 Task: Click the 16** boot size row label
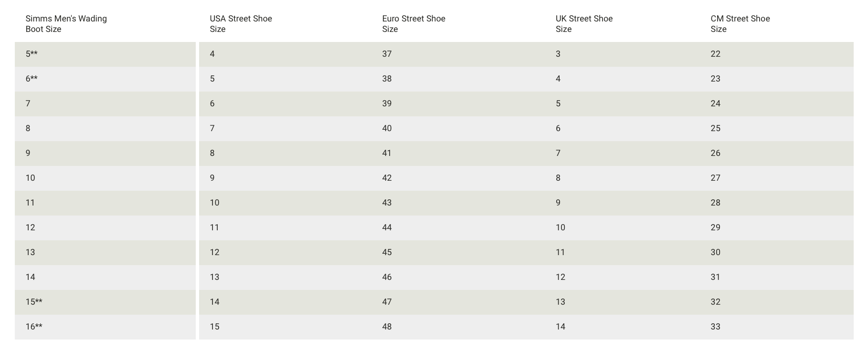tap(34, 327)
